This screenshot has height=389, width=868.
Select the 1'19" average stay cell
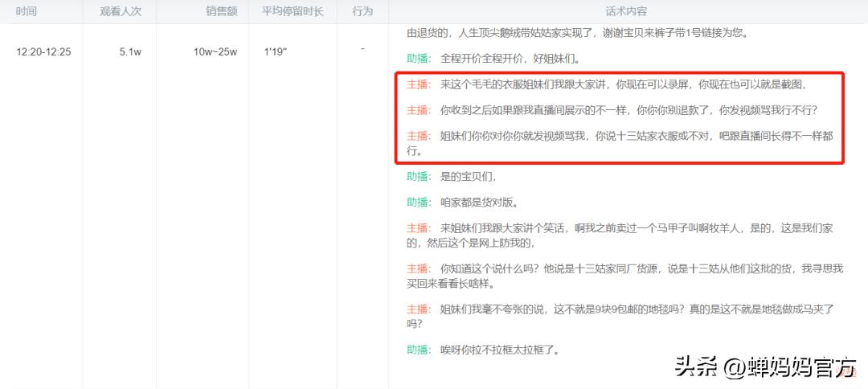point(276,52)
